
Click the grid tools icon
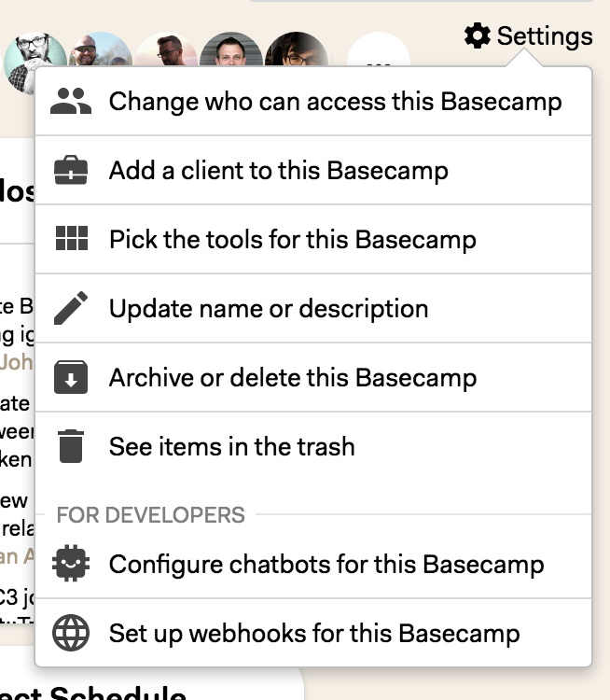pos(72,238)
